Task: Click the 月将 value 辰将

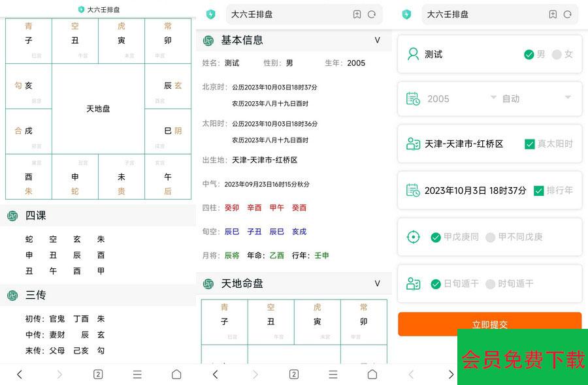Action: coord(232,255)
